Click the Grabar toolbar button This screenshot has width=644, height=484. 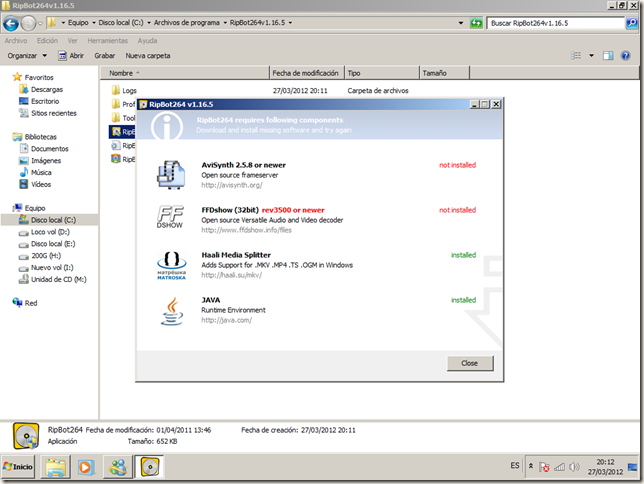(105, 55)
